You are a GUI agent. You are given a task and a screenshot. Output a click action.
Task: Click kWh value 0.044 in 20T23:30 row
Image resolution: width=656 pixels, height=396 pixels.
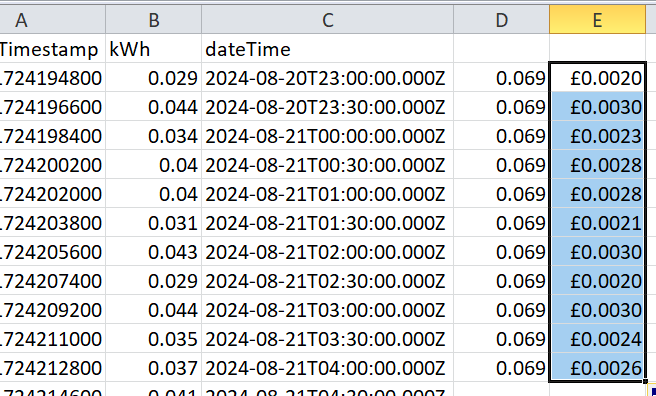pyautogui.click(x=154, y=107)
